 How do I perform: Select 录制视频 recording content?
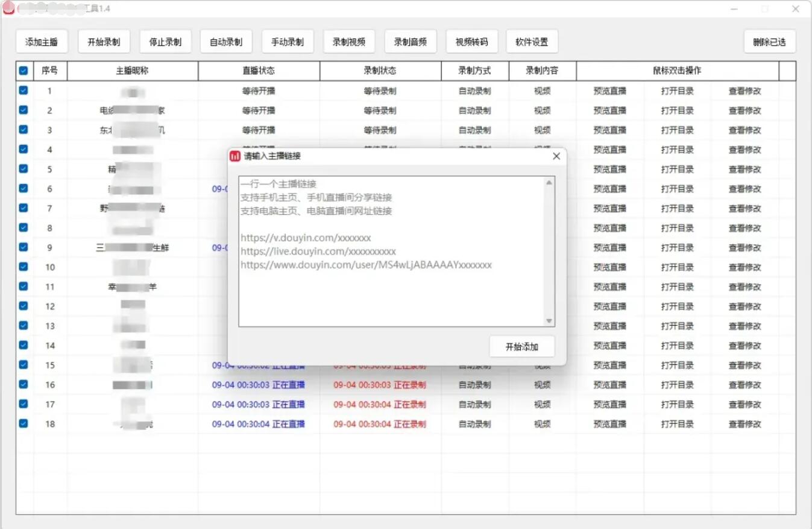click(x=349, y=41)
